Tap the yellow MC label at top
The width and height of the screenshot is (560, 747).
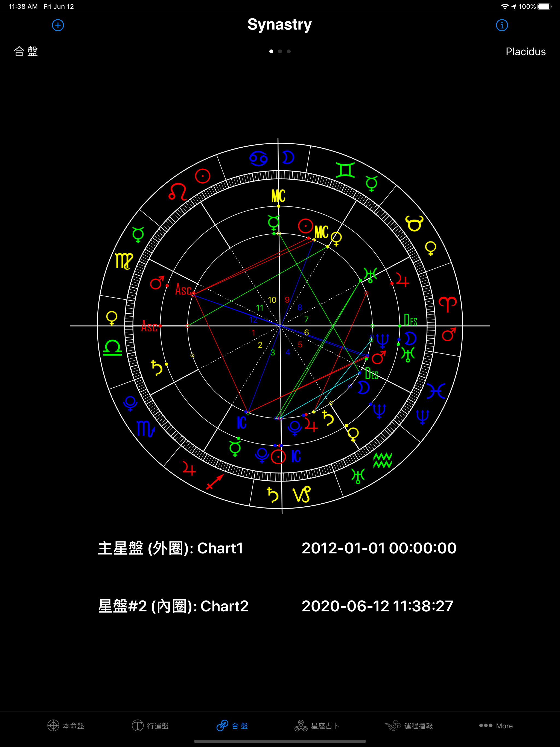278,196
